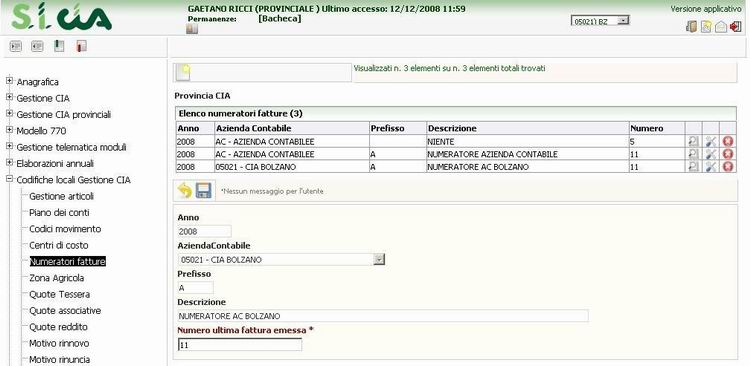750x366 pixels.
Task: Open Motivo rinnovo in the tree
Action: tap(59, 343)
